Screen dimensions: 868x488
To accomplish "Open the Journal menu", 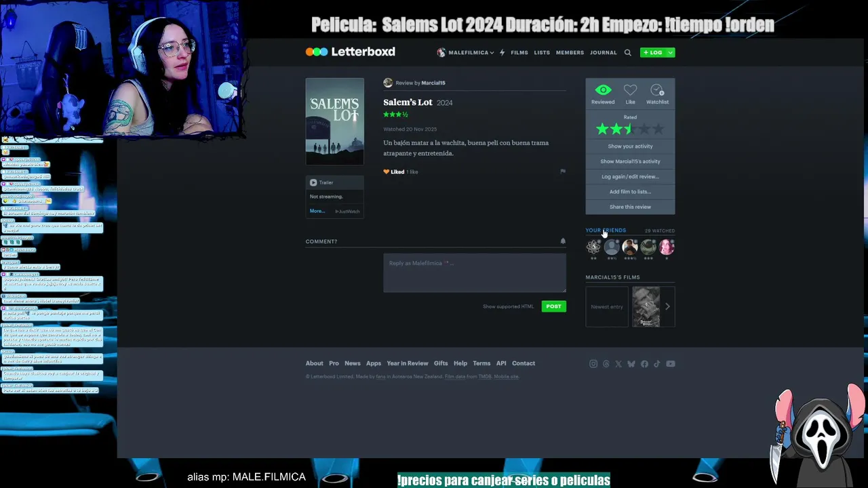I will [x=603, y=52].
